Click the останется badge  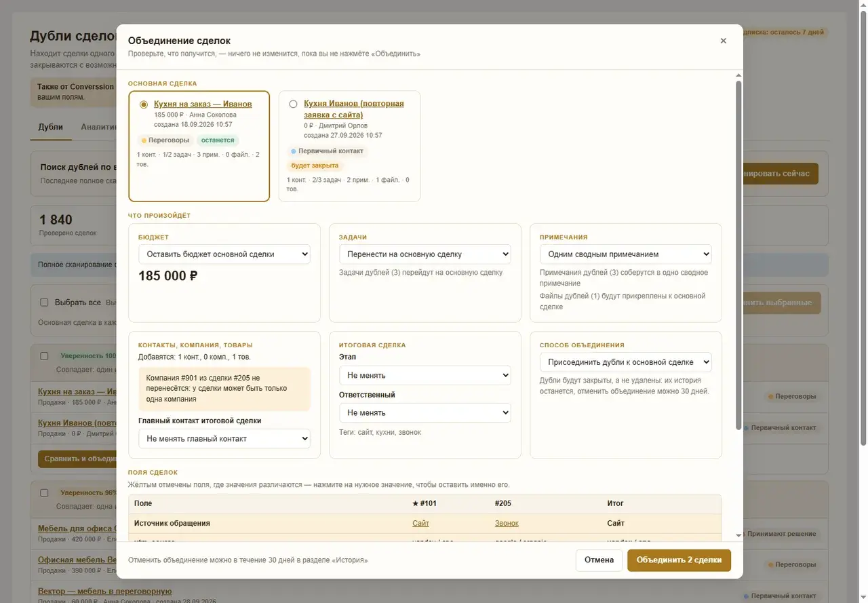tap(218, 140)
